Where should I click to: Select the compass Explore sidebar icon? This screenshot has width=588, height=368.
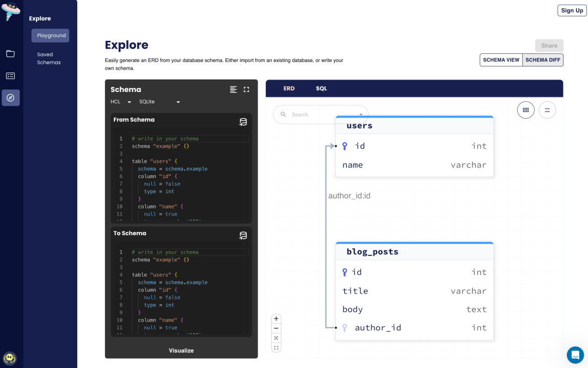click(x=10, y=97)
